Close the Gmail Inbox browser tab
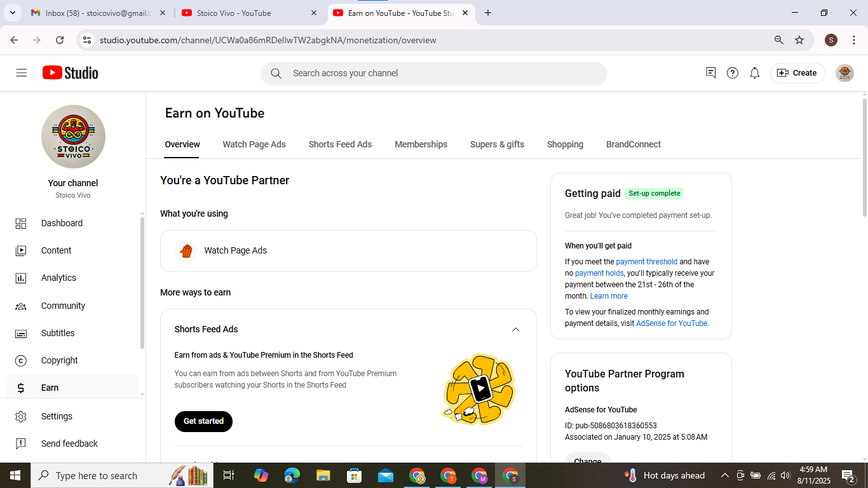 (162, 13)
